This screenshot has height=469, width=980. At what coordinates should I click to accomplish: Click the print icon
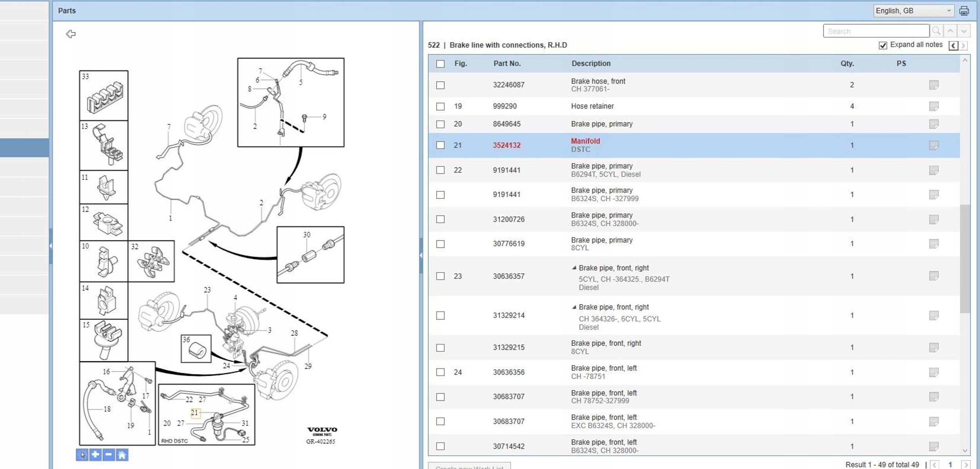tap(964, 11)
